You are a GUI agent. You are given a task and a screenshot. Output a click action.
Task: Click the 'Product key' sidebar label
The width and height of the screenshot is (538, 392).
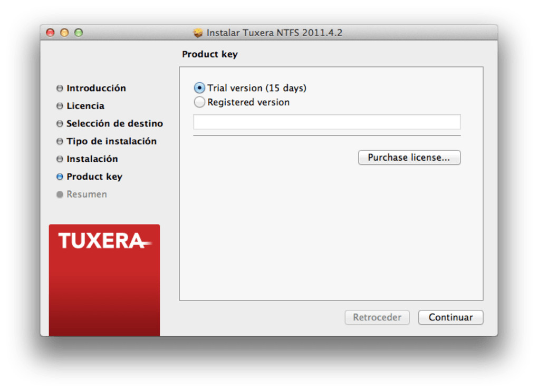[94, 177]
